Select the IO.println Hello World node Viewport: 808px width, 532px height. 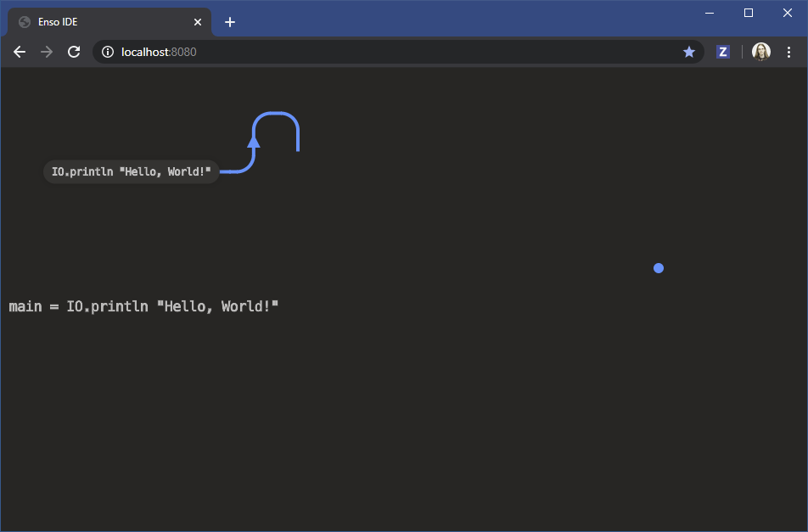131,171
